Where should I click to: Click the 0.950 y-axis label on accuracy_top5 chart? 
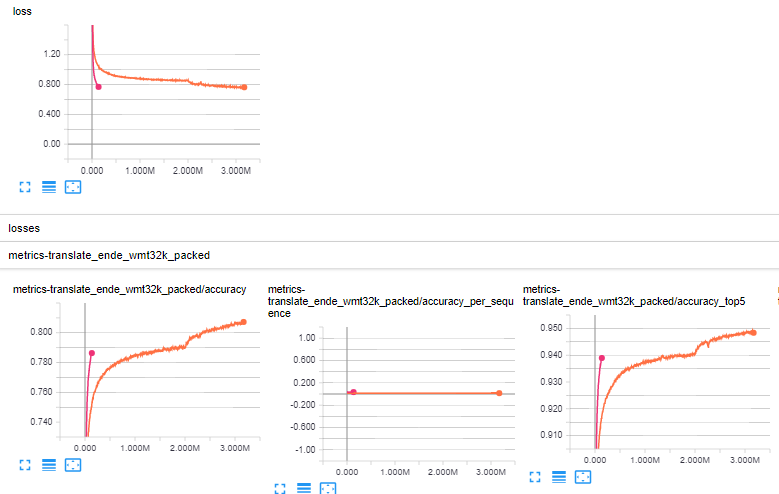pyautogui.click(x=551, y=328)
